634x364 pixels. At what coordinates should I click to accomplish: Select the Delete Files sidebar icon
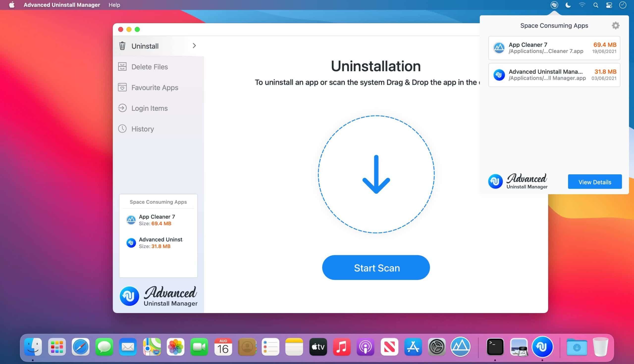[x=122, y=67]
